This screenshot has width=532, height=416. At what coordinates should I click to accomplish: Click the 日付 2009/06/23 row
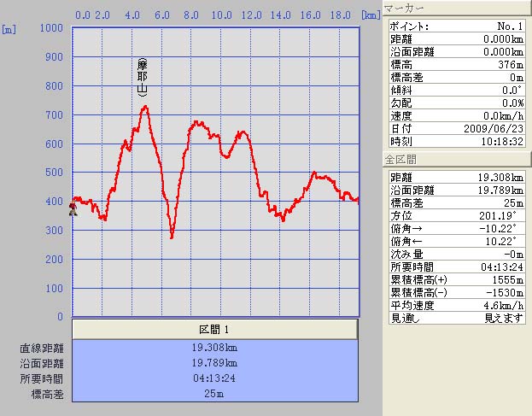click(x=457, y=129)
